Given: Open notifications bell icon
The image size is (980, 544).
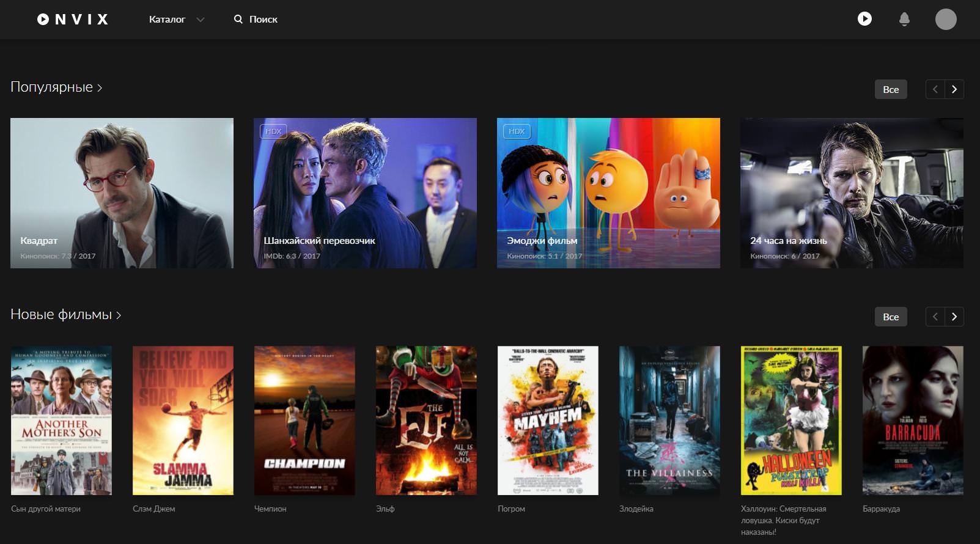Looking at the screenshot, I should pos(904,20).
